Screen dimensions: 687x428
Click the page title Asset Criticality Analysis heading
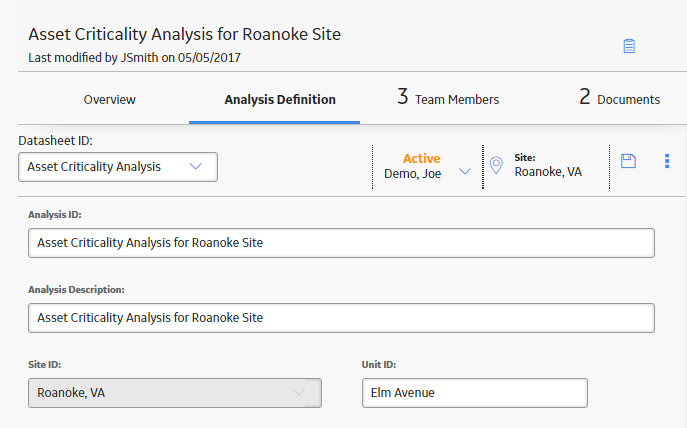pos(184,34)
